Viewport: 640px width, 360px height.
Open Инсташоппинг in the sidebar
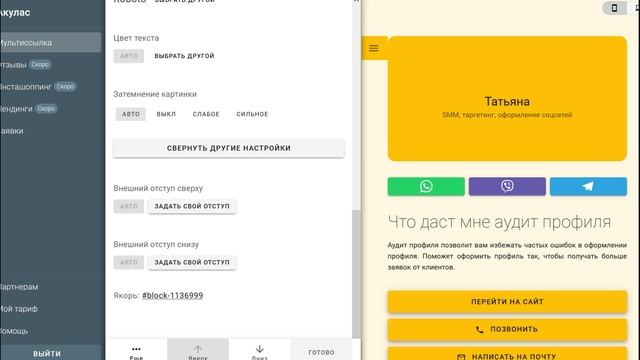[x=25, y=87]
